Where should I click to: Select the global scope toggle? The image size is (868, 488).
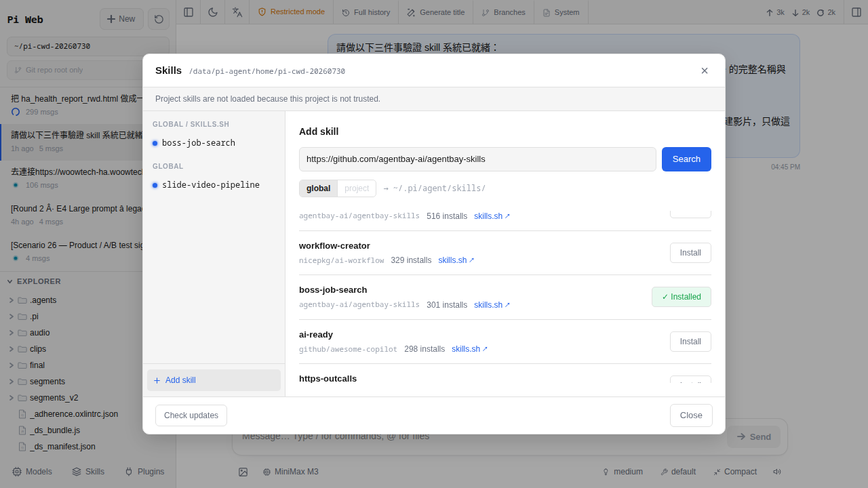point(319,188)
